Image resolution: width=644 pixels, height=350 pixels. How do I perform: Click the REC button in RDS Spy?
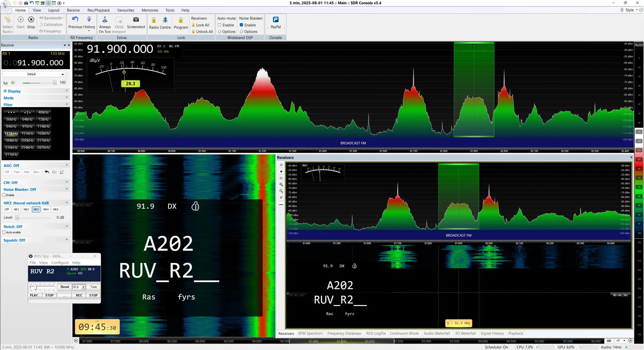(x=79, y=295)
